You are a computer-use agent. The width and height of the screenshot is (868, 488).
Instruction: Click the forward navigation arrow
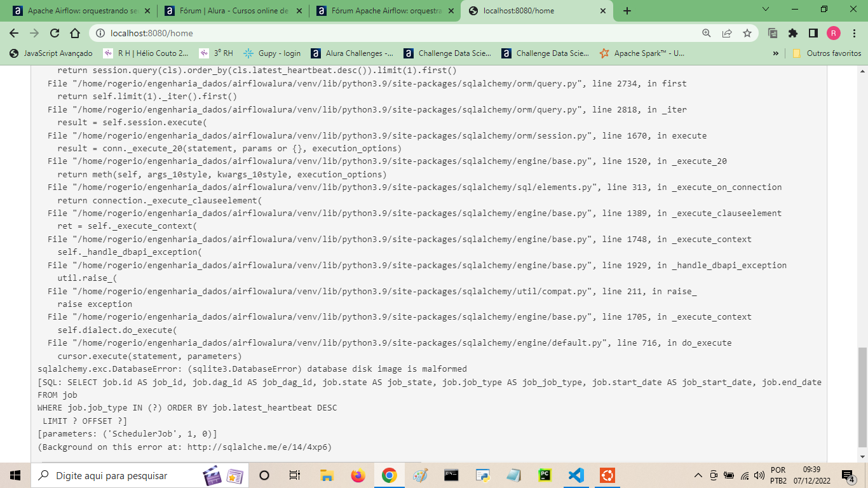pos(34,33)
